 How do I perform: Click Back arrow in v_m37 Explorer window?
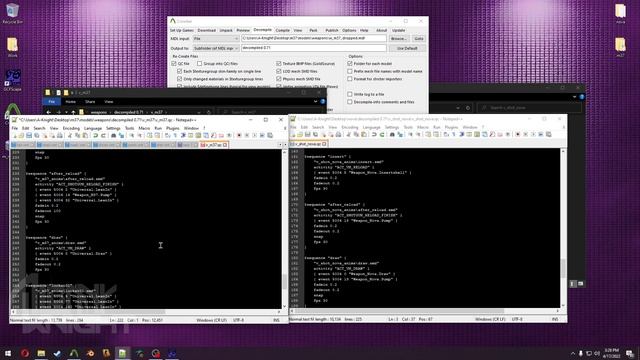pos(49,112)
